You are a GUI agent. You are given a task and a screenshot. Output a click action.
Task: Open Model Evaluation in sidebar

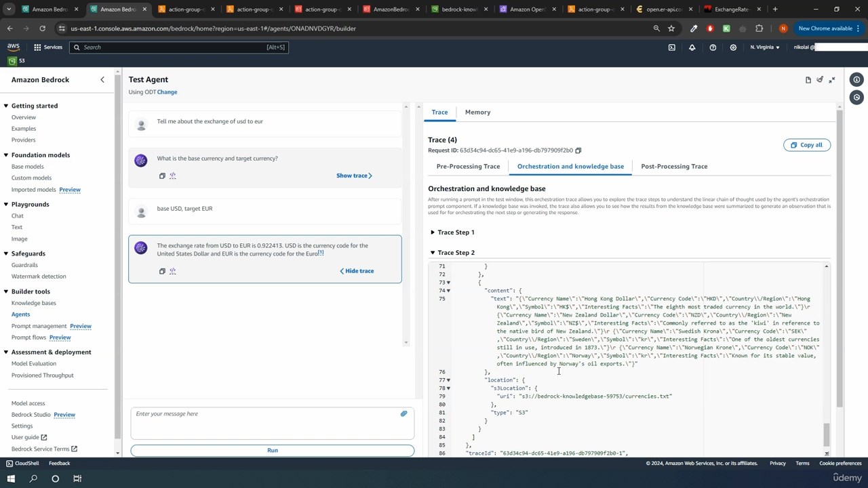tap(34, 364)
